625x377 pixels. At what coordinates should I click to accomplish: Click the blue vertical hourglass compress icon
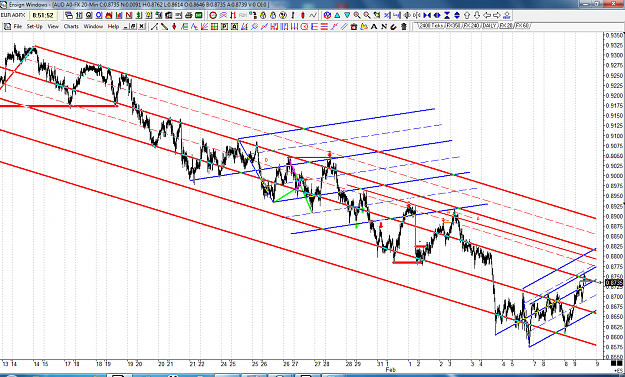[x=447, y=16]
